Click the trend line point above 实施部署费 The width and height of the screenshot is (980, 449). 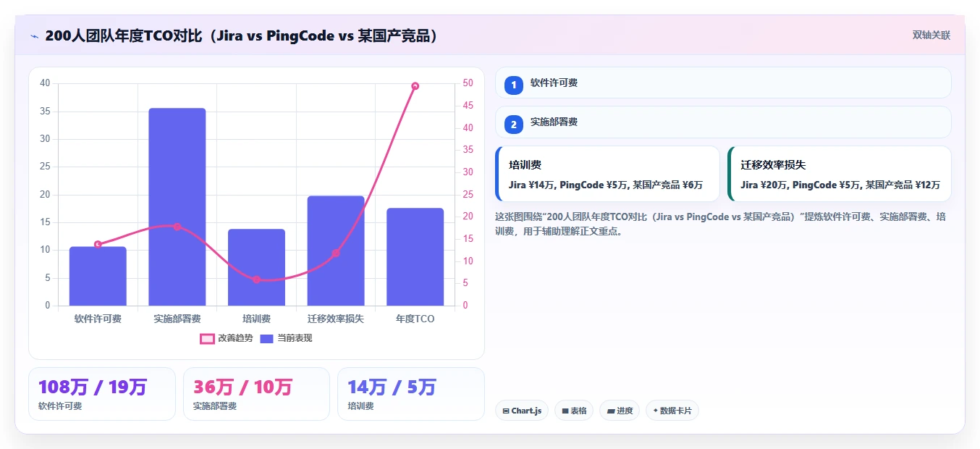pyautogui.click(x=177, y=227)
